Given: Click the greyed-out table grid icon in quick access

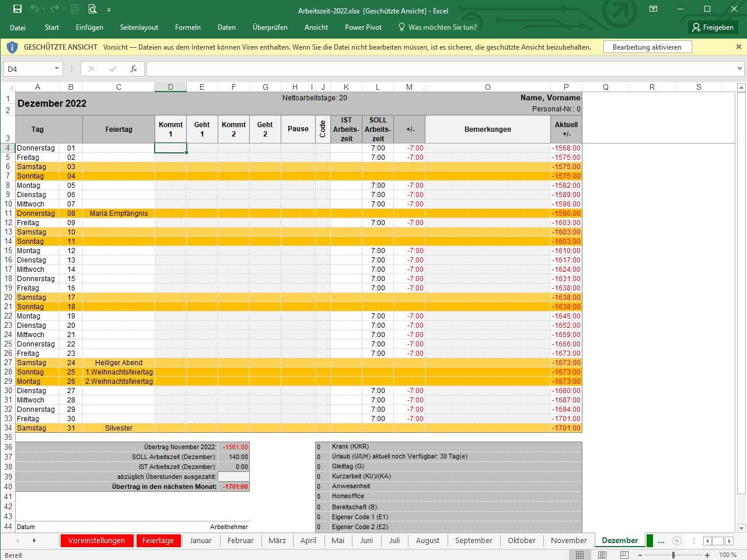Looking at the screenshot, I should tap(75, 9).
